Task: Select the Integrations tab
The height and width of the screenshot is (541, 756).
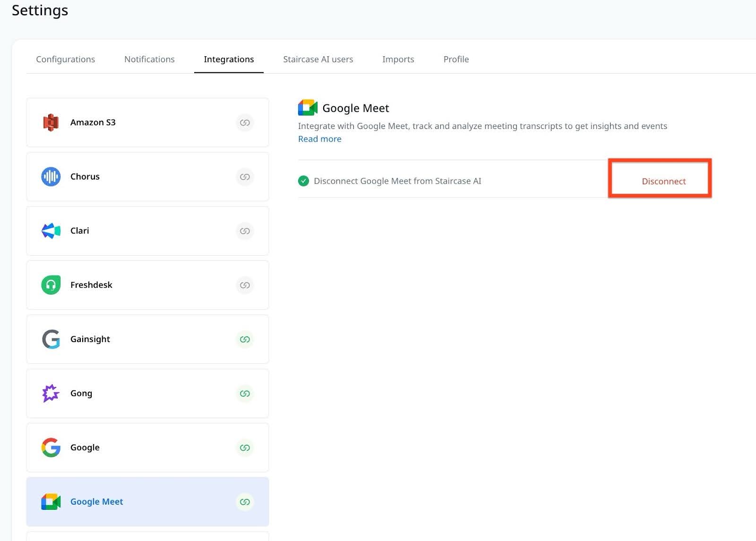Action: 229,60
